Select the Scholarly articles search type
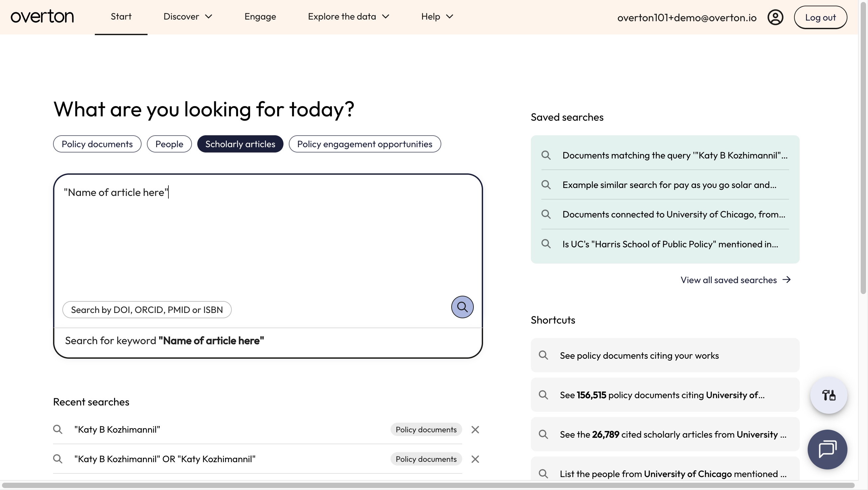The height and width of the screenshot is (490, 868). (240, 144)
